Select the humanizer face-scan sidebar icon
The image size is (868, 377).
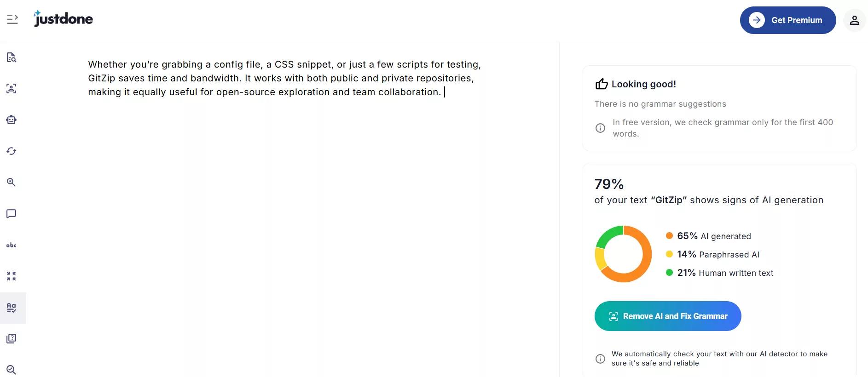coord(12,89)
